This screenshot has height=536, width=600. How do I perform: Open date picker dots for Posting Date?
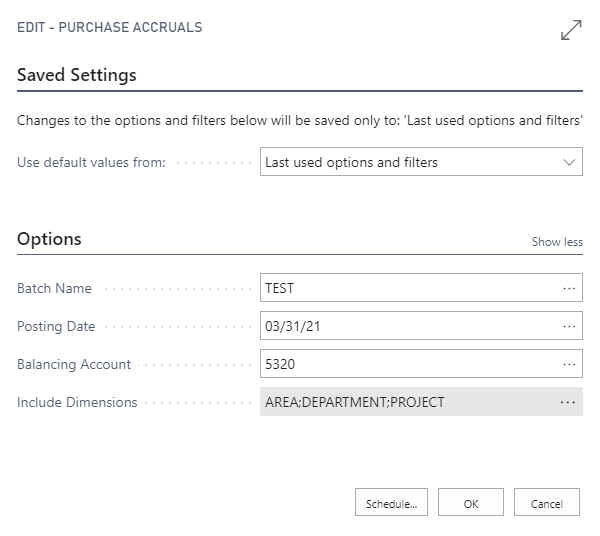coord(569,326)
